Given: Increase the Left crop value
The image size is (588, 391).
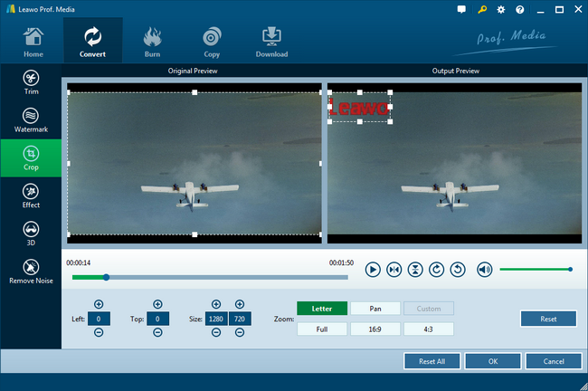Looking at the screenshot, I should click(99, 304).
